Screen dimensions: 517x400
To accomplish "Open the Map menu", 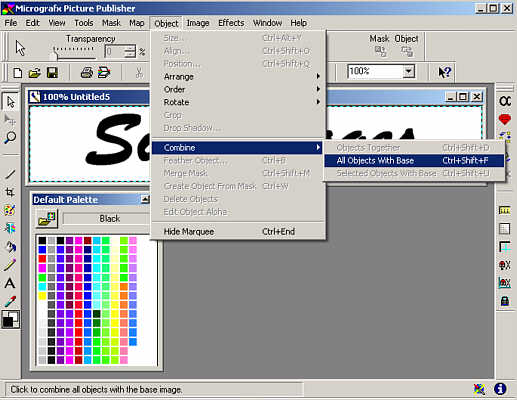I will (x=137, y=23).
